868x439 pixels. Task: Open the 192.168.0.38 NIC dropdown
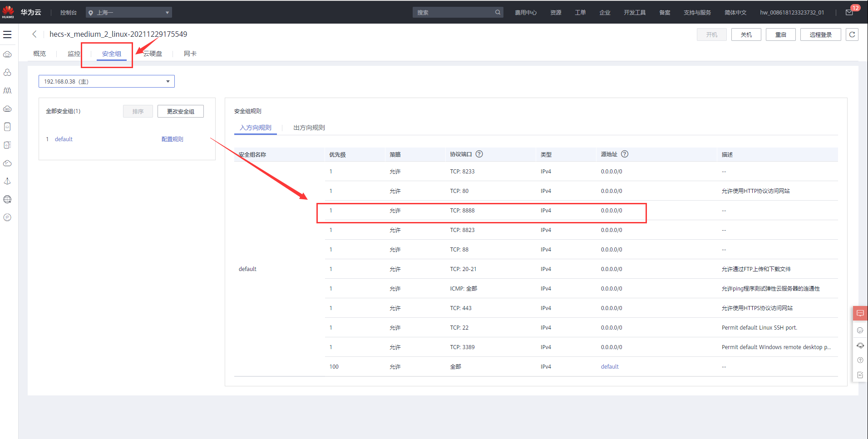107,81
